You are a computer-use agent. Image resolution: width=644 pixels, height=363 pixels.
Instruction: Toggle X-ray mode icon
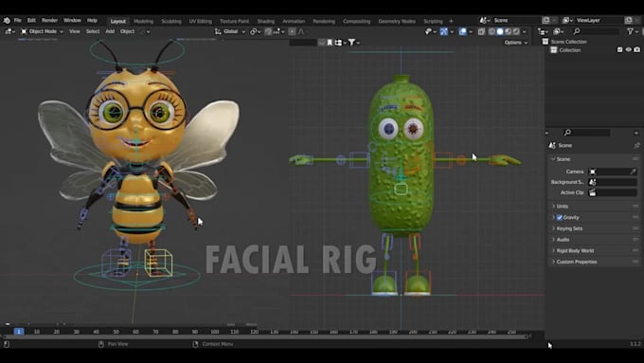[x=481, y=31]
